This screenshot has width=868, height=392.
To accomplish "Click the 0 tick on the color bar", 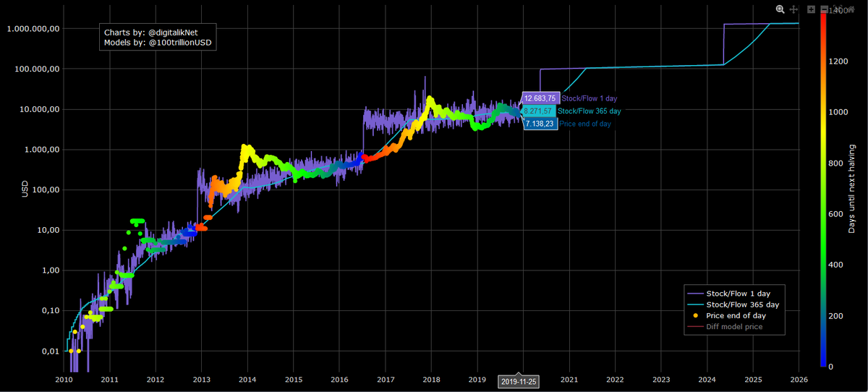I will pos(832,367).
